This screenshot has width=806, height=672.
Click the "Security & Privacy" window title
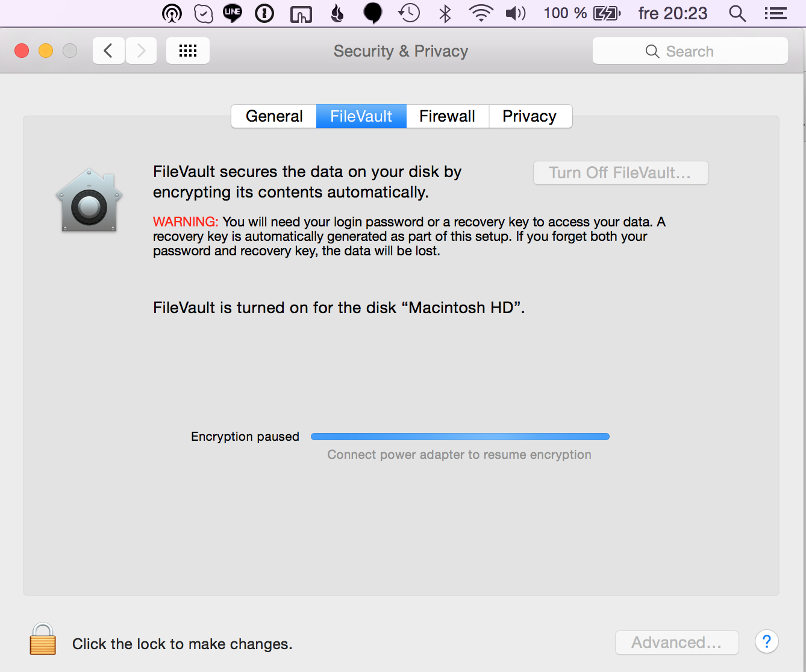pyautogui.click(x=401, y=51)
